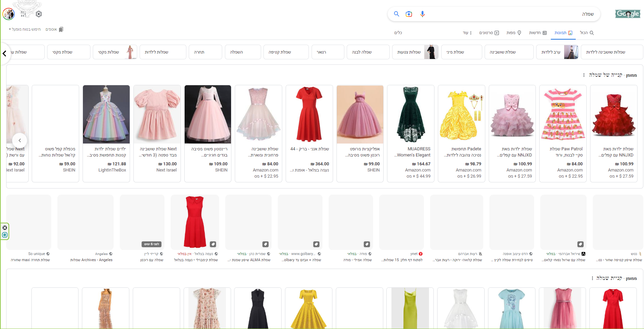
Task: Open the סרטונים (Videos) tab
Action: click(489, 33)
